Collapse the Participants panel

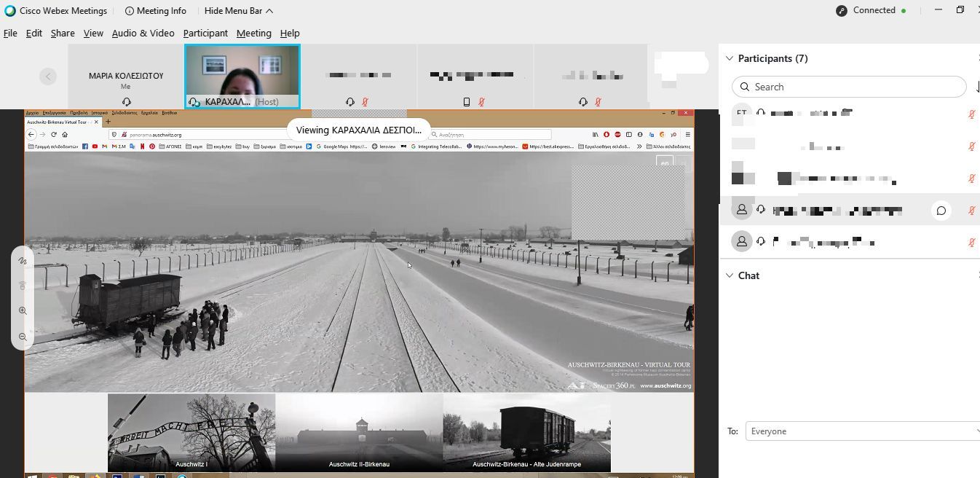click(x=730, y=58)
